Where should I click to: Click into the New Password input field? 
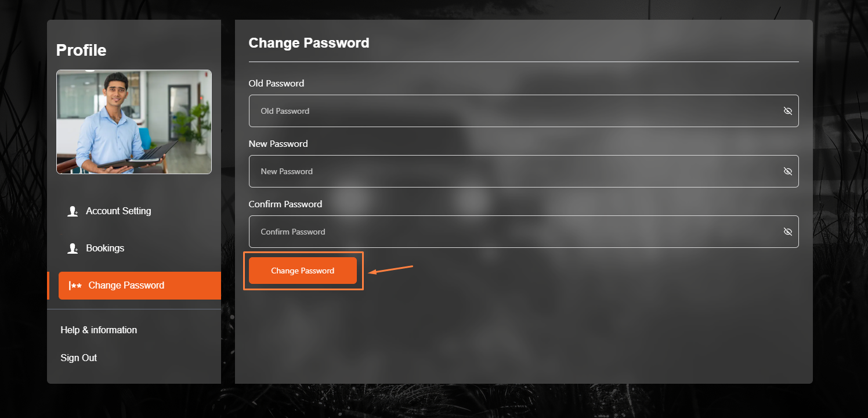tap(511, 171)
